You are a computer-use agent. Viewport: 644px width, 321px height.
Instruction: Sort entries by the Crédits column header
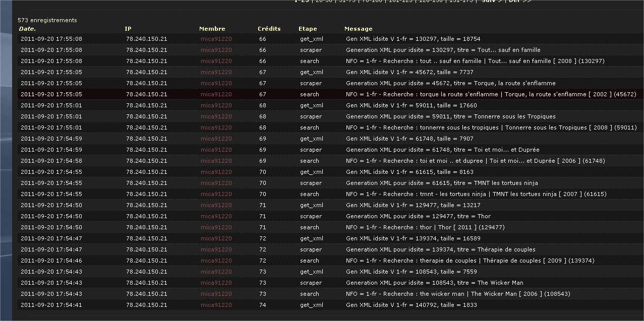(x=269, y=29)
